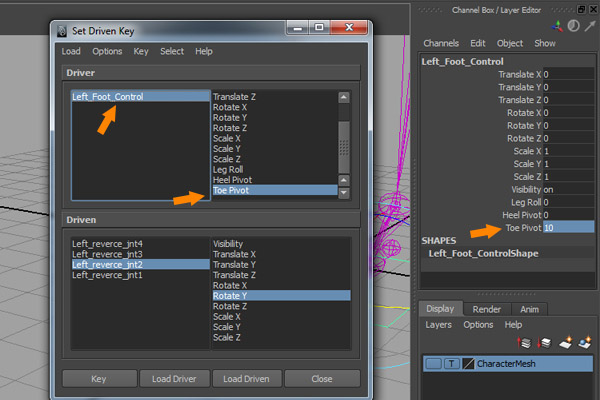Select Leg Roll in Driver attributes
This screenshot has width=600, height=400.
click(275, 170)
